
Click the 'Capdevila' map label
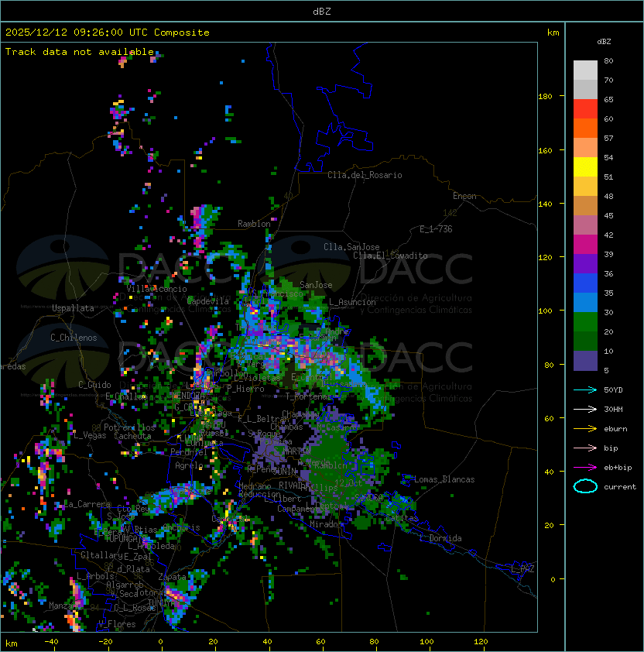pos(208,301)
